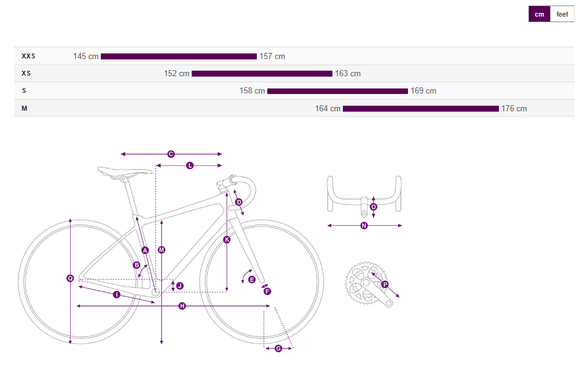
Task: Click marker I on the chainstay
Action: (x=117, y=295)
